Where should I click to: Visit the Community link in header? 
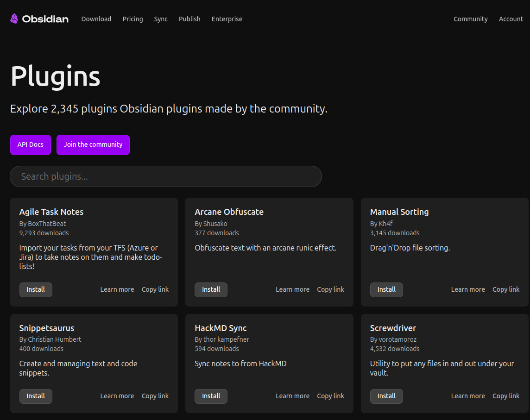pos(470,19)
